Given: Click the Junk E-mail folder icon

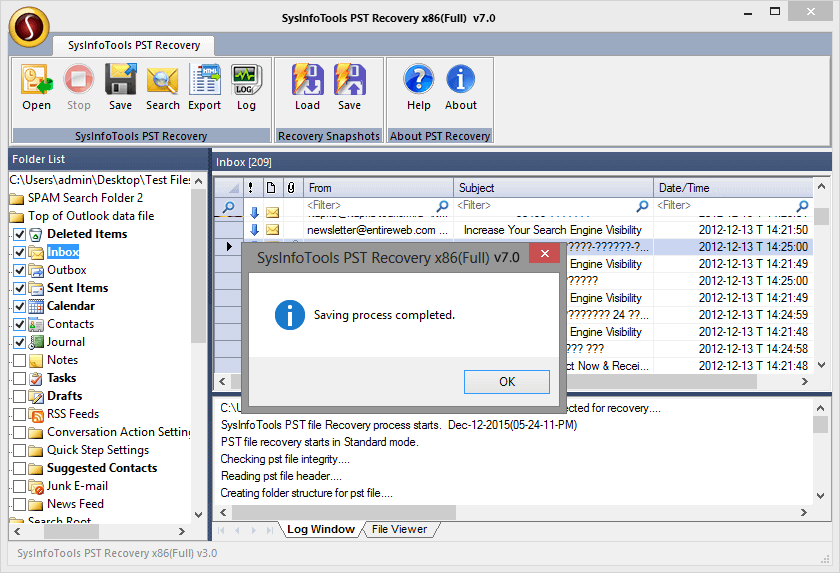Looking at the screenshot, I should coord(36,486).
